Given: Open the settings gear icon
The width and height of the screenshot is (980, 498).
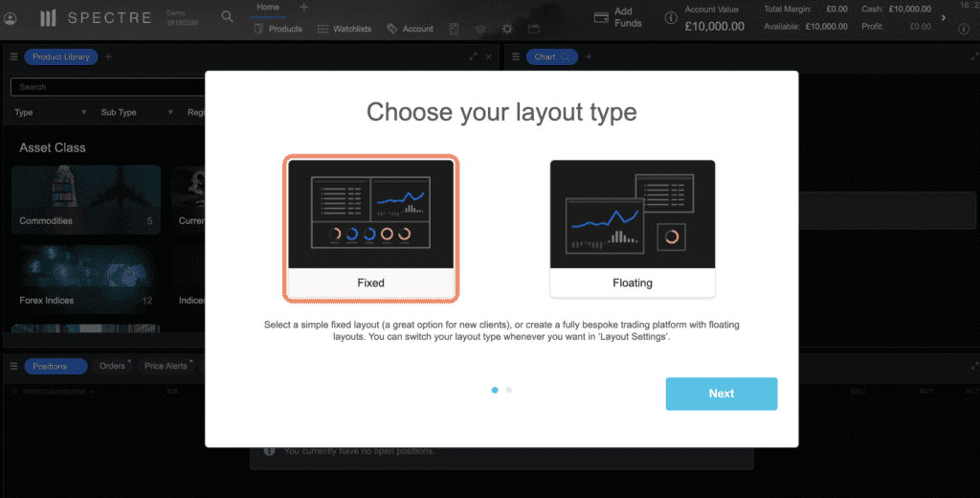Looking at the screenshot, I should point(507,29).
